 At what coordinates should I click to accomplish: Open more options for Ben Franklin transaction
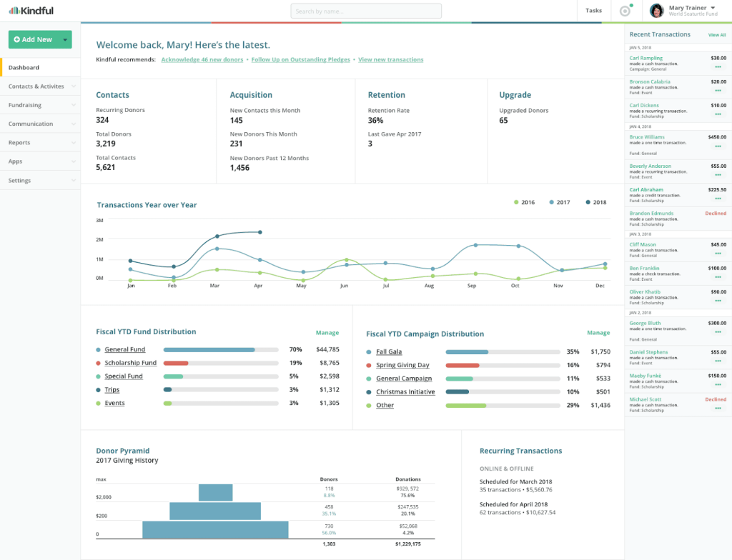click(718, 277)
